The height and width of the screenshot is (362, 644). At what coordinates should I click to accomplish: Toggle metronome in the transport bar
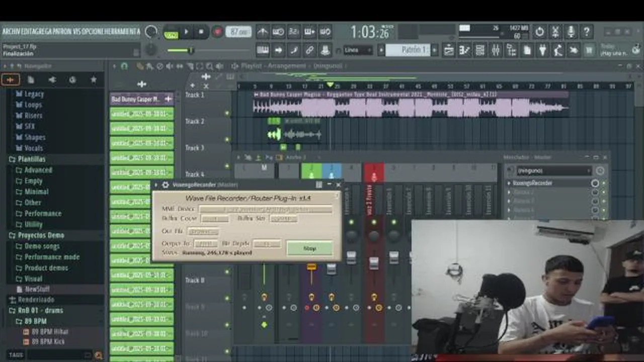(x=263, y=32)
